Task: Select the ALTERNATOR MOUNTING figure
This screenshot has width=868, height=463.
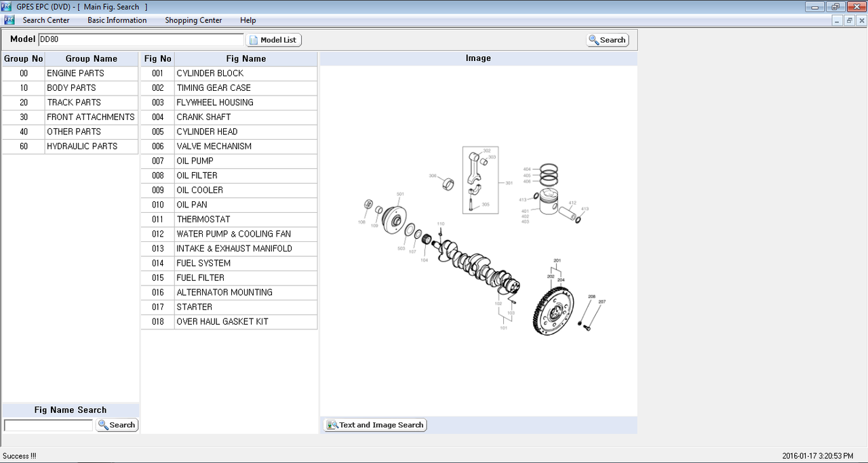Action: pos(229,292)
